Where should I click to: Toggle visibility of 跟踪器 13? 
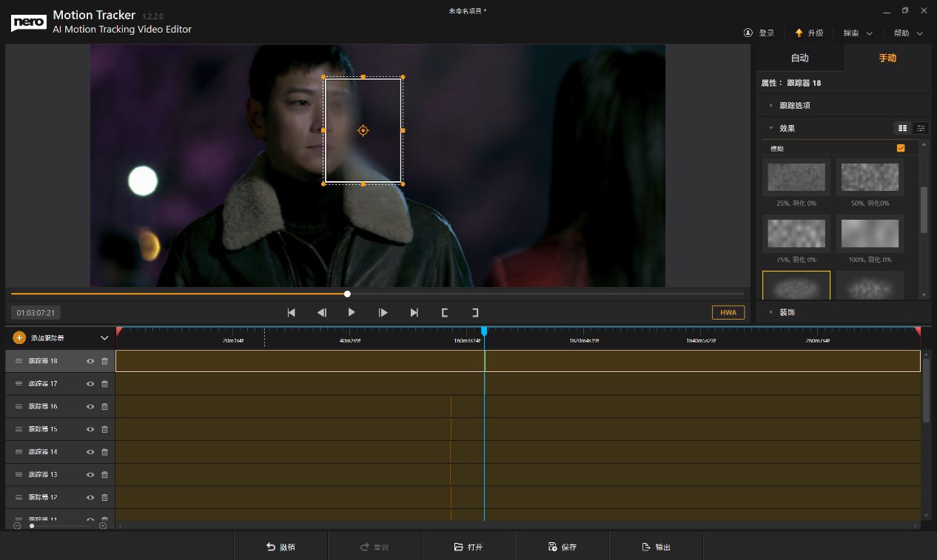pyautogui.click(x=90, y=475)
